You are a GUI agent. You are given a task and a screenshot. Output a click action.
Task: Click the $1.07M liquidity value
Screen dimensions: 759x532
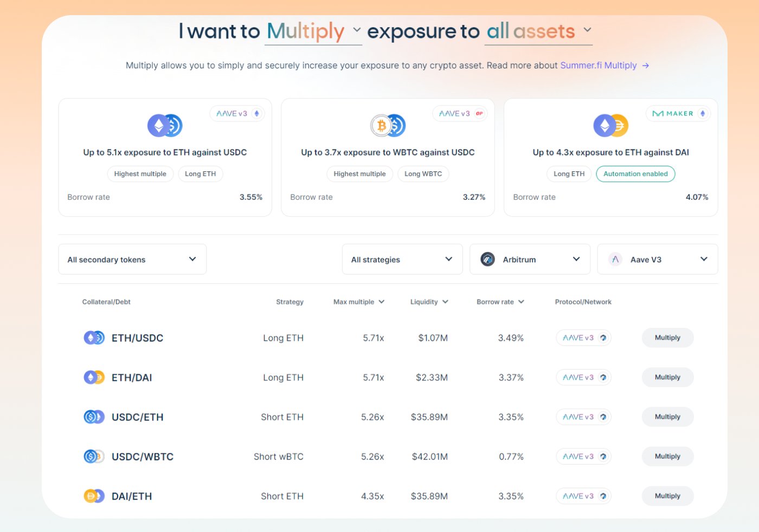(433, 338)
